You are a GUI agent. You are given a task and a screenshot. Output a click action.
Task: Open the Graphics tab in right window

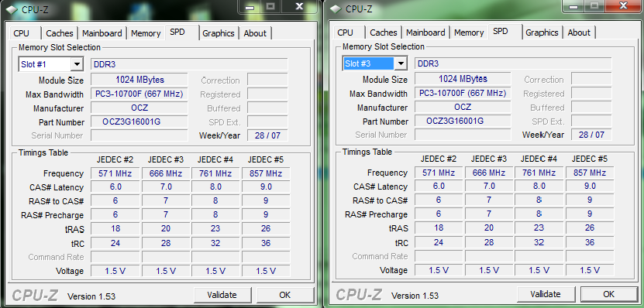(x=542, y=33)
